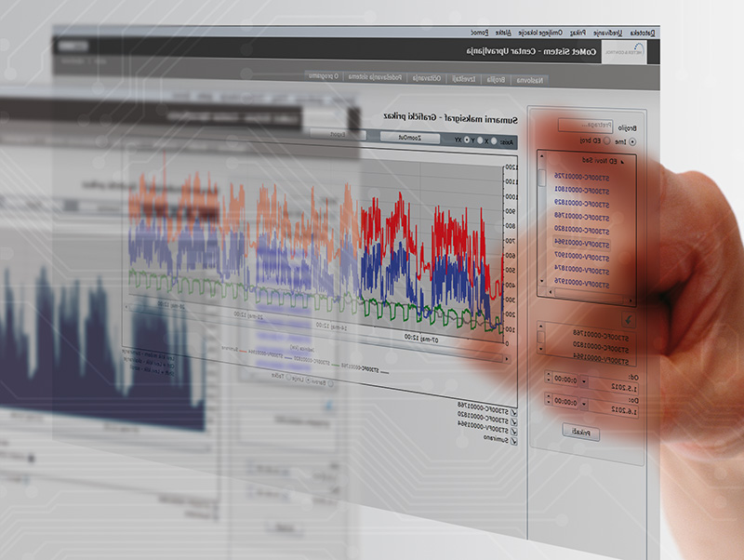This screenshot has width=744, height=560.
Task: Select ST300FC-00001768 in the selected-meters list
Action: click(600, 335)
